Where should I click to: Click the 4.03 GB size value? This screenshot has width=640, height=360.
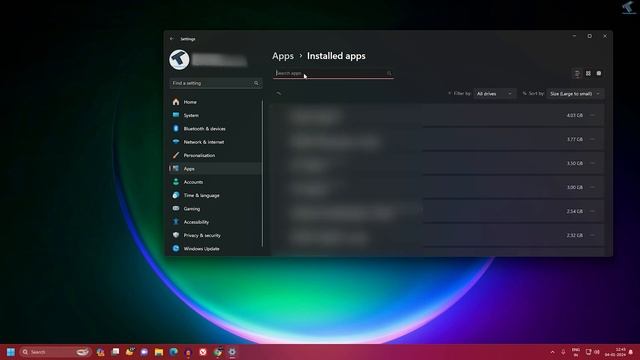575,116
